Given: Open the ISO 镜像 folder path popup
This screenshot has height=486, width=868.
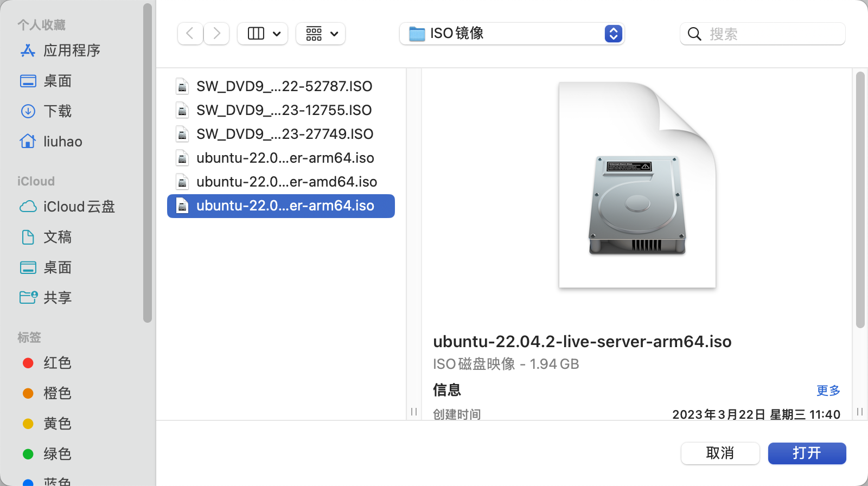Looking at the screenshot, I should click(512, 34).
